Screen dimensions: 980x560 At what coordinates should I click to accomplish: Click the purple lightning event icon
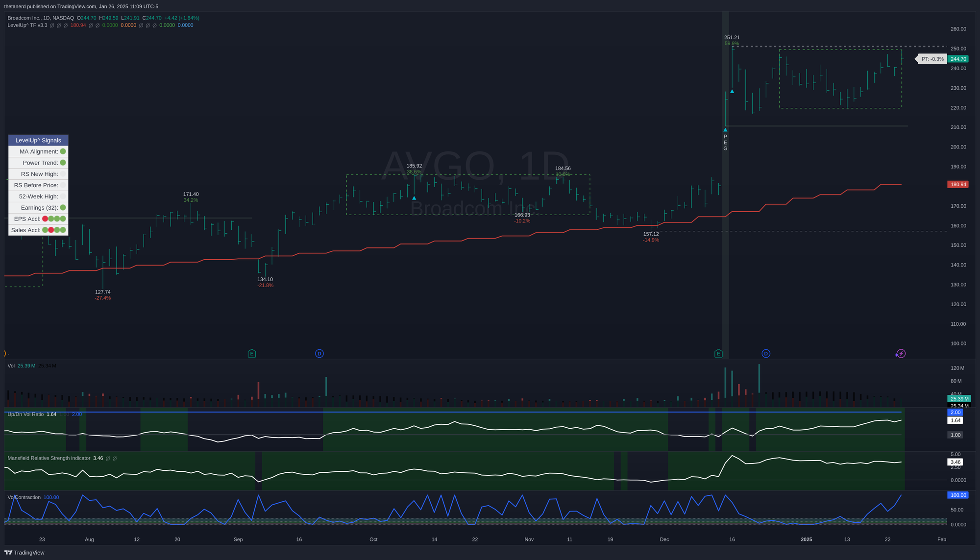pyautogui.click(x=901, y=353)
